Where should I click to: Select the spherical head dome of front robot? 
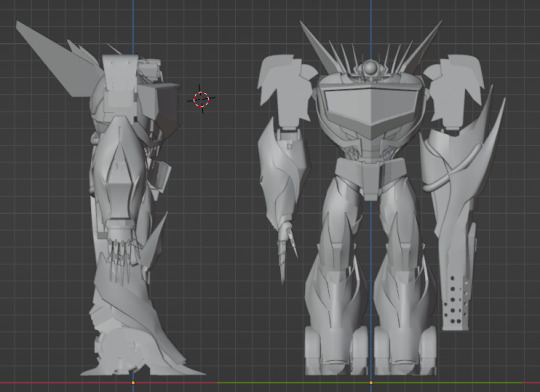[370, 67]
